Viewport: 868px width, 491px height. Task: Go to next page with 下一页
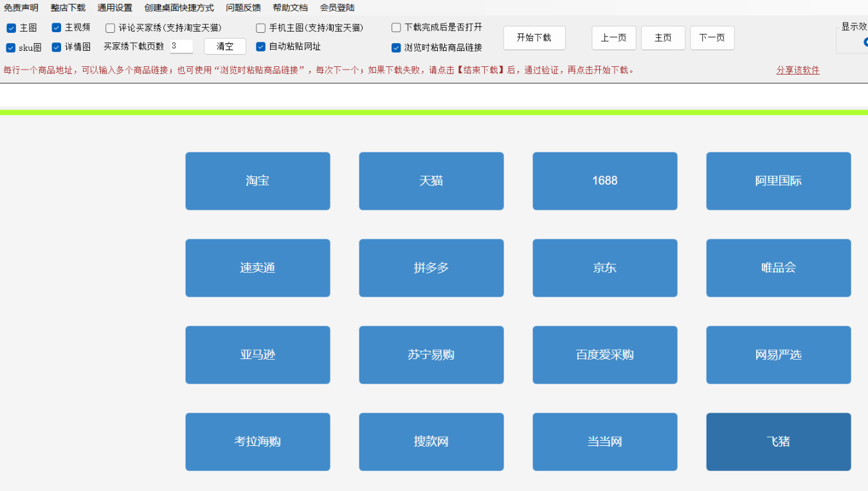712,38
